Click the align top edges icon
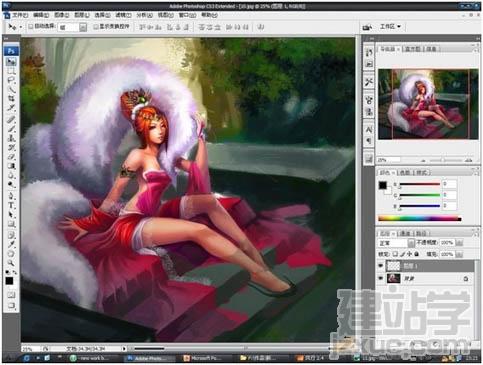483x365 pixels. [142, 27]
